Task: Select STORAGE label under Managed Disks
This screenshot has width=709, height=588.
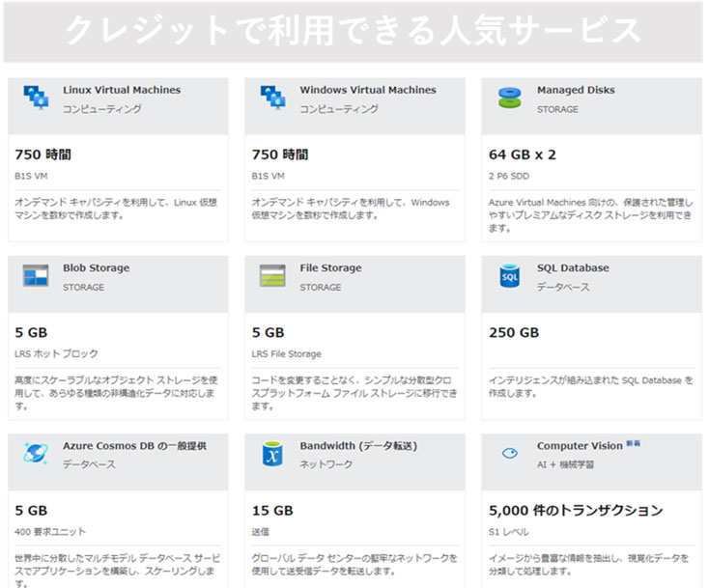Action: click(557, 109)
